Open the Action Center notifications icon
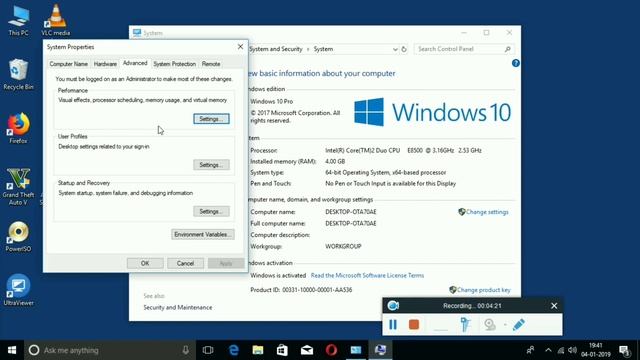 coord(624,350)
